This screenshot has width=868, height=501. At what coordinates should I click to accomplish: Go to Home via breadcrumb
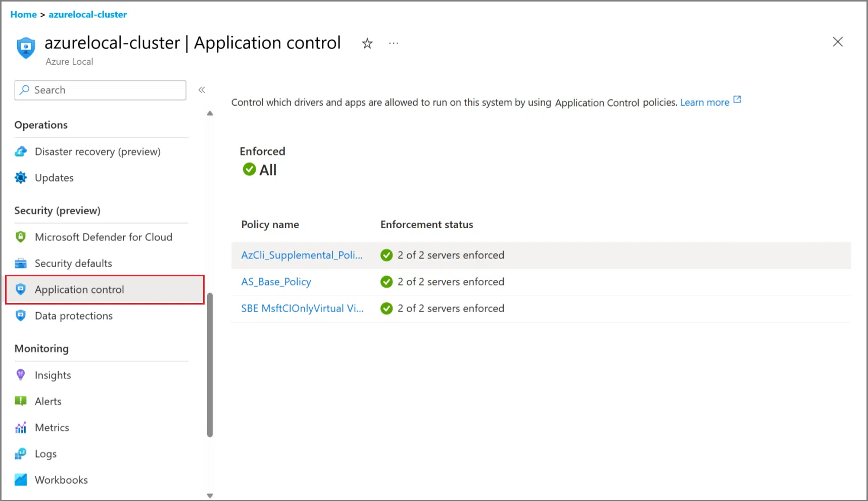[x=23, y=15]
